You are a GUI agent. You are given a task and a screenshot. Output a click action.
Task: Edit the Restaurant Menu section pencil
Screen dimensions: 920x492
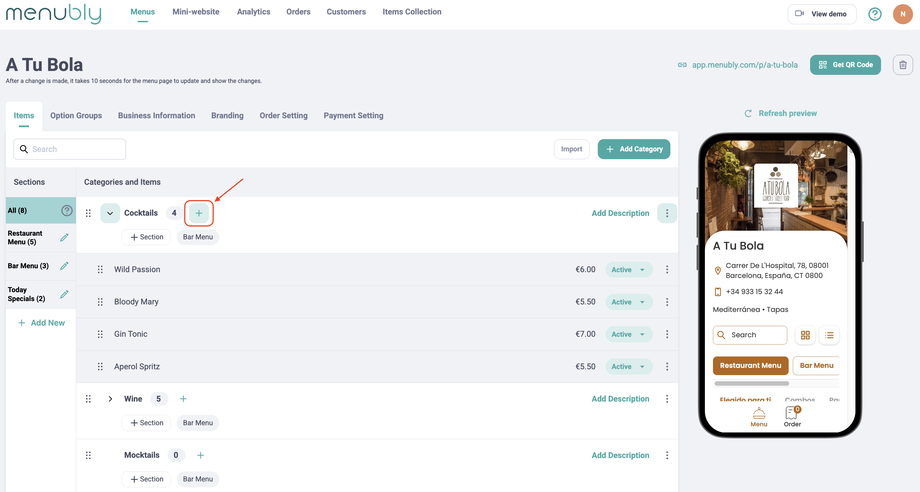(x=64, y=237)
